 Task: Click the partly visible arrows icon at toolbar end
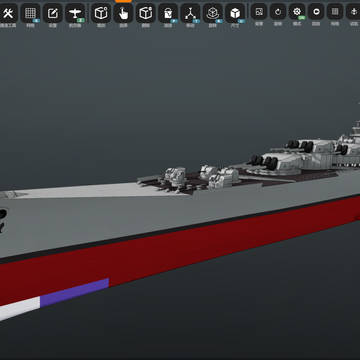coord(353,12)
